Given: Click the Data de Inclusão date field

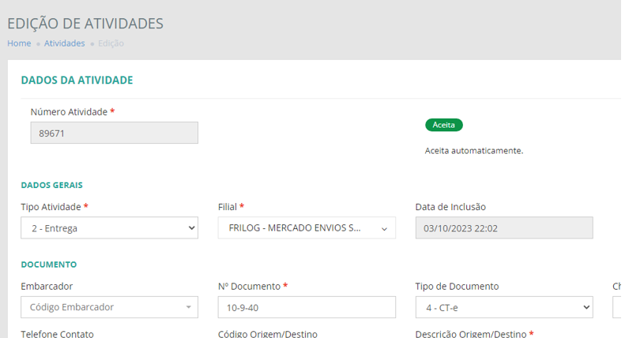Looking at the screenshot, I should pos(503,228).
